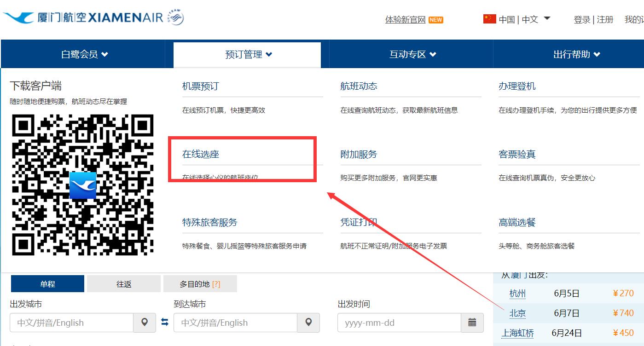Focus the 到达城市 input field

click(x=235, y=323)
